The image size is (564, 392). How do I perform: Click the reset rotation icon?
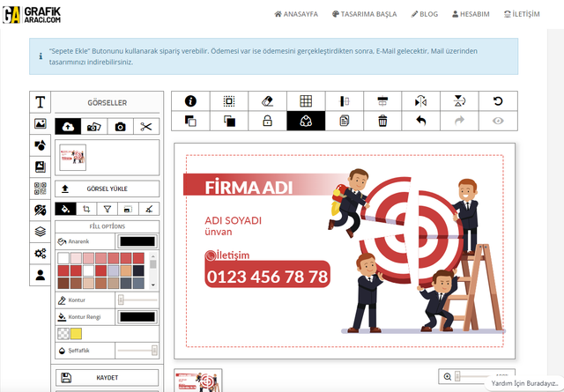498,101
